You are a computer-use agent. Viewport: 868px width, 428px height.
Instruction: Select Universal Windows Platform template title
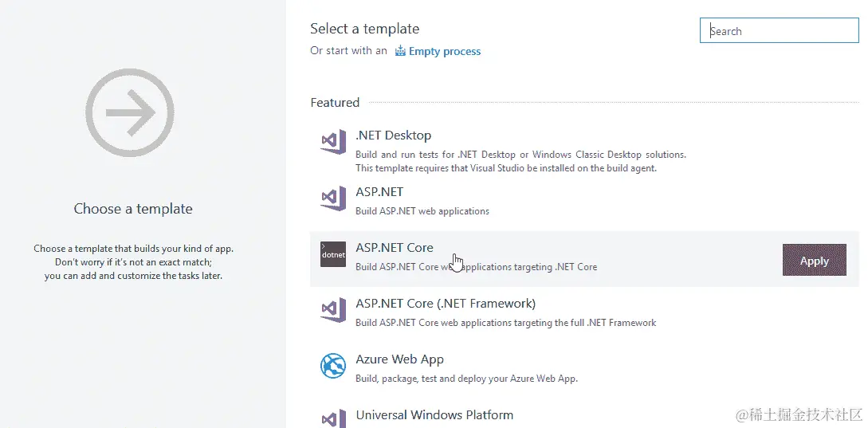click(434, 414)
